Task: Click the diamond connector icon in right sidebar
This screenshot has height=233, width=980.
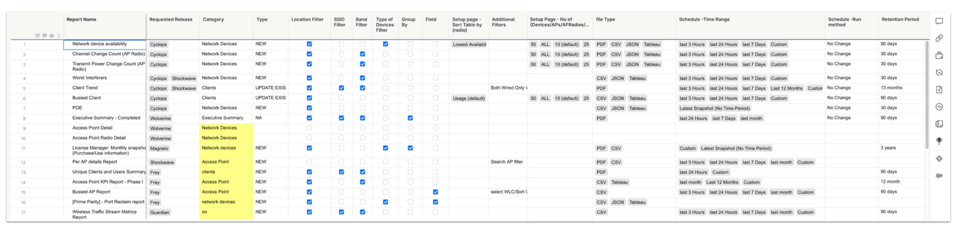Action: [939, 159]
